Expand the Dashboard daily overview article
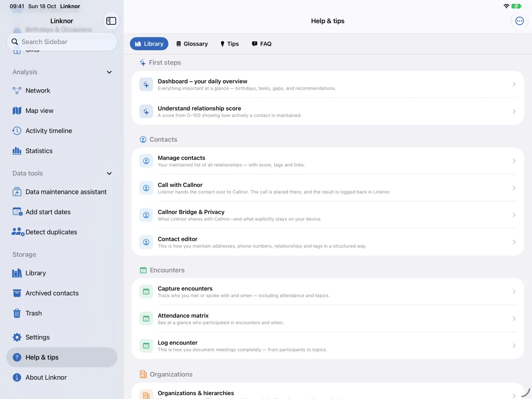532x399 pixels. pyautogui.click(x=328, y=84)
